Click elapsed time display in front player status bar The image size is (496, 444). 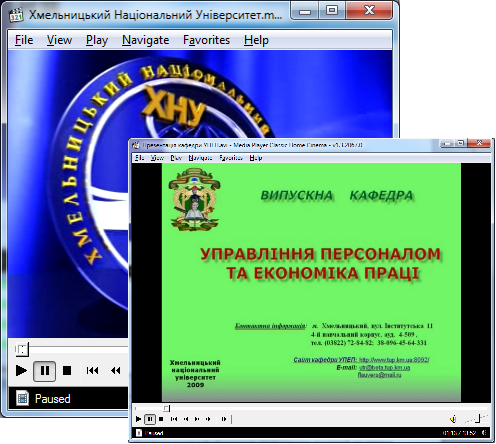459,433
